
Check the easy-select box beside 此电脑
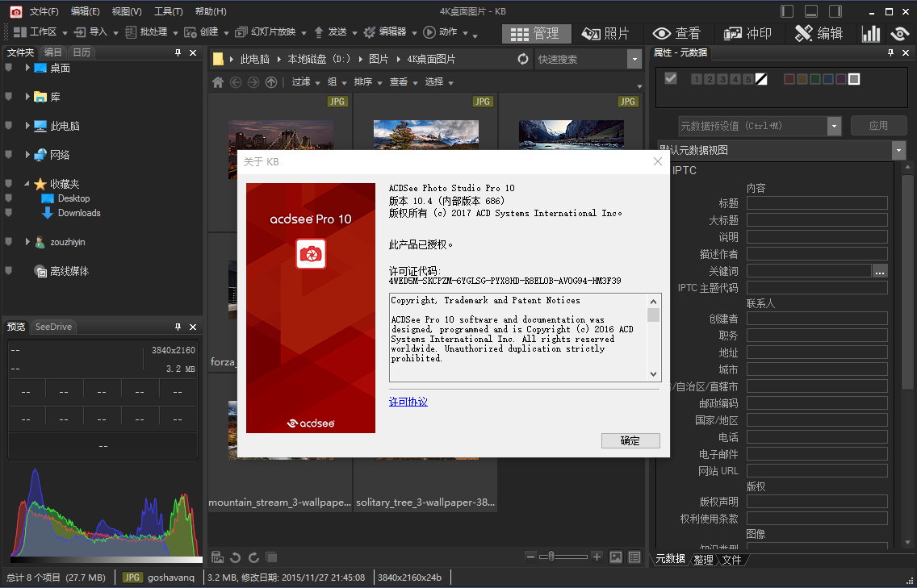(9, 126)
